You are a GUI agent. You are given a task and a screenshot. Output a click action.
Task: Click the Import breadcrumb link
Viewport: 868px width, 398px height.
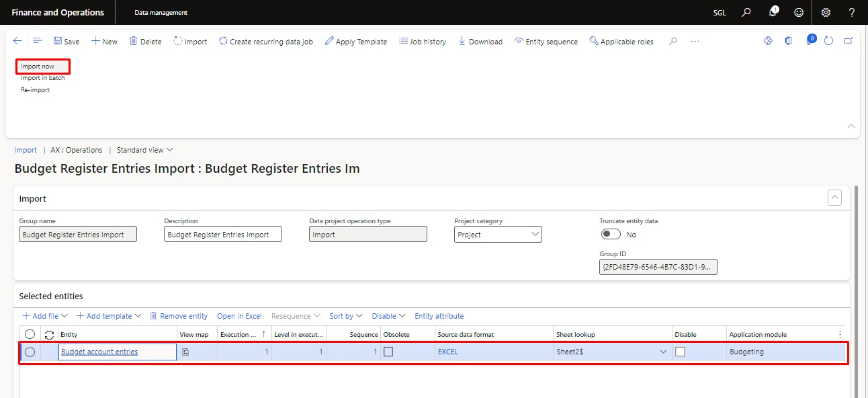coord(26,150)
